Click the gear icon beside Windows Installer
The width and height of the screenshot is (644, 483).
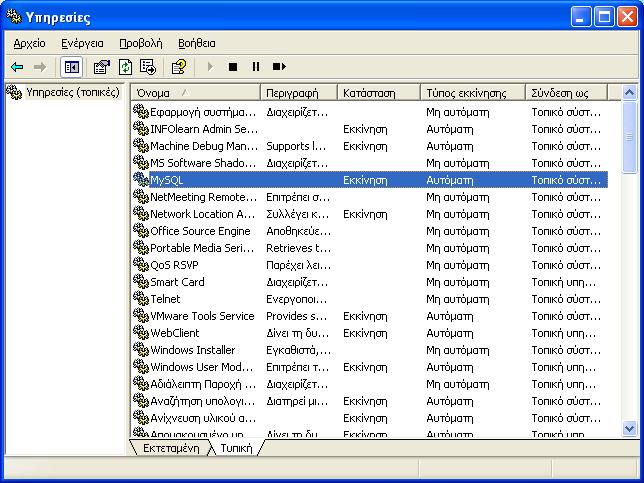click(x=140, y=349)
